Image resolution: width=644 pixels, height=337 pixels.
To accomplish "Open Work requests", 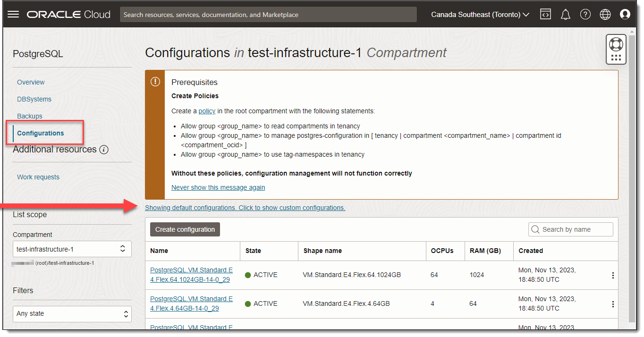I will (x=38, y=177).
